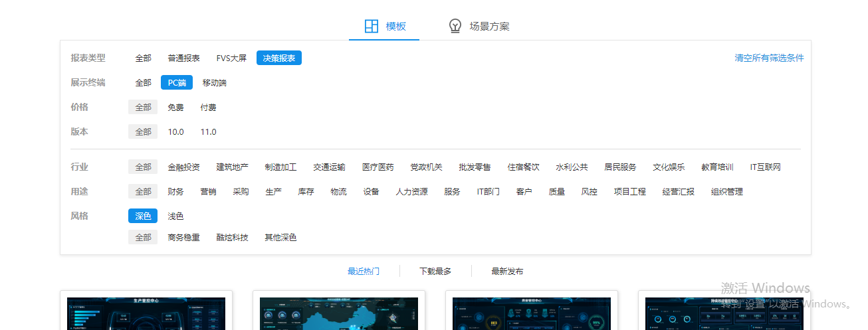868x330 pixels.
Task: Filter industry by 建筑地产
Action: [x=232, y=167]
